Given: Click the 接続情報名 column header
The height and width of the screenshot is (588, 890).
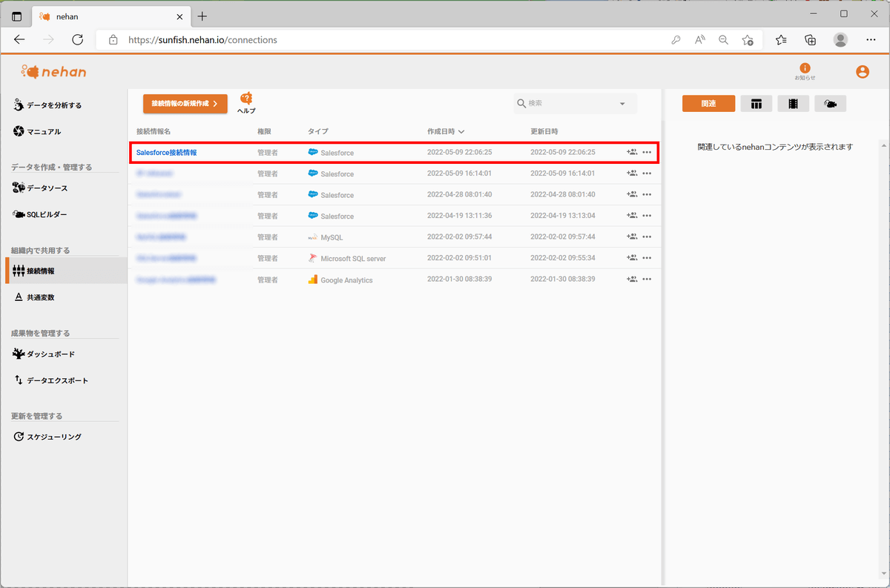Looking at the screenshot, I should [x=154, y=131].
